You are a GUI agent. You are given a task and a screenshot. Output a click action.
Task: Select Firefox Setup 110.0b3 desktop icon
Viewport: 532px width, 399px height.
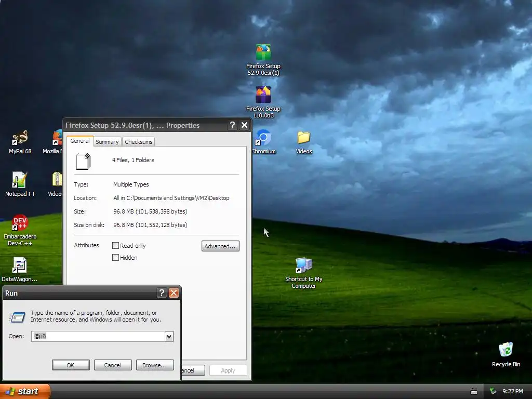pyautogui.click(x=263, y=102)
